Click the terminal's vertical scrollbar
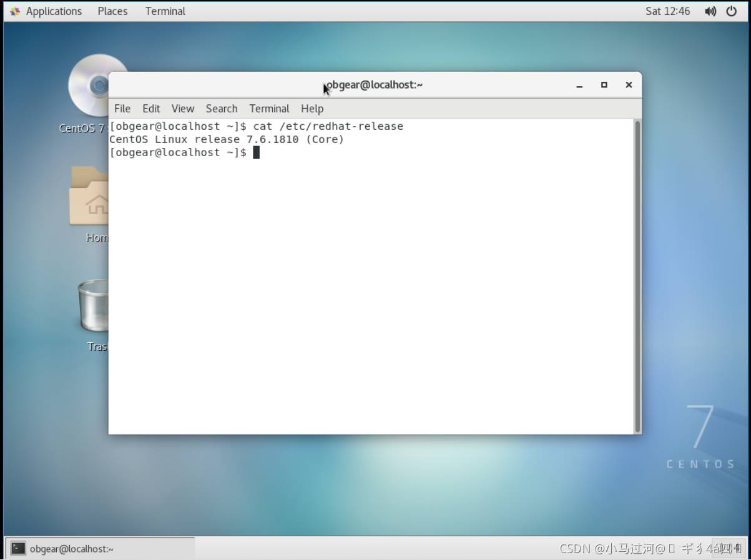The image size is (751, 560). [637, 275]
